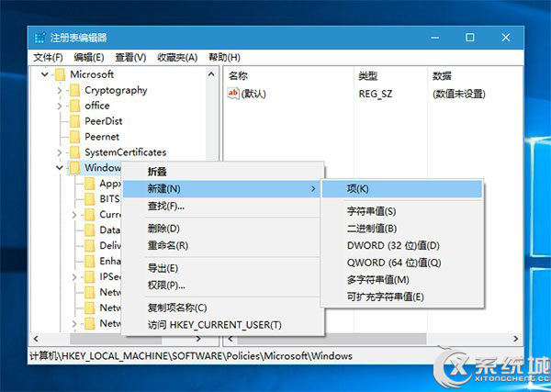Select 项(K) in the New submenu
This screenshot has height=392, width=551.
tap(402, 189)
